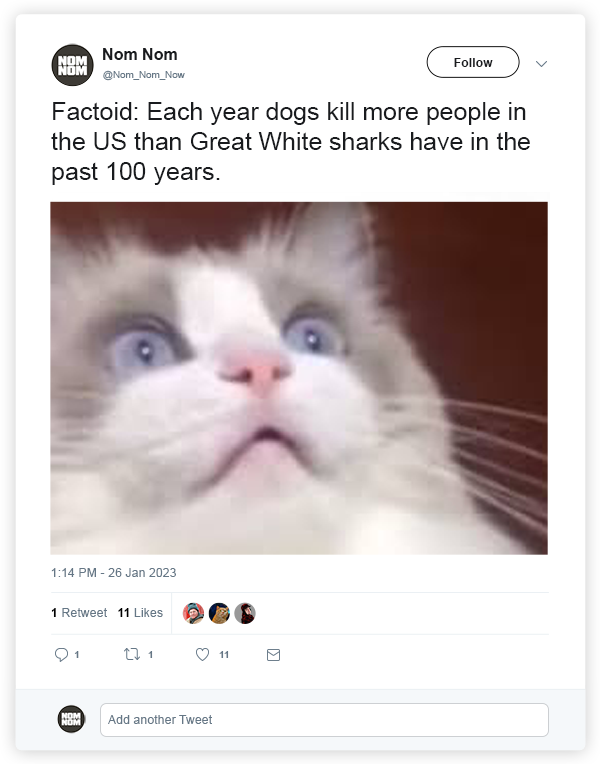View the 1 Retweet list

click(x=79, y=612)
